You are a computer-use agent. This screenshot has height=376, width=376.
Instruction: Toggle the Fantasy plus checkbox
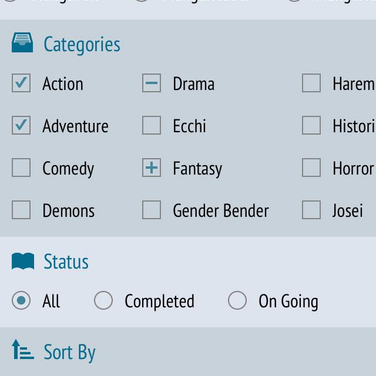[151, 167]
